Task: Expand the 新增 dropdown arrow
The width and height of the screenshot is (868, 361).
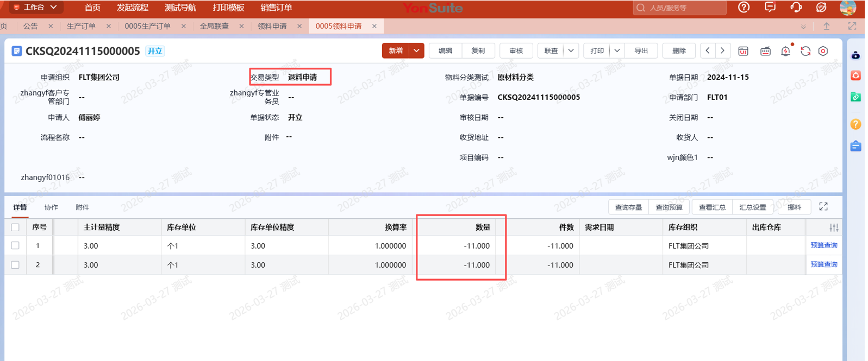Action: coord(417,50)
